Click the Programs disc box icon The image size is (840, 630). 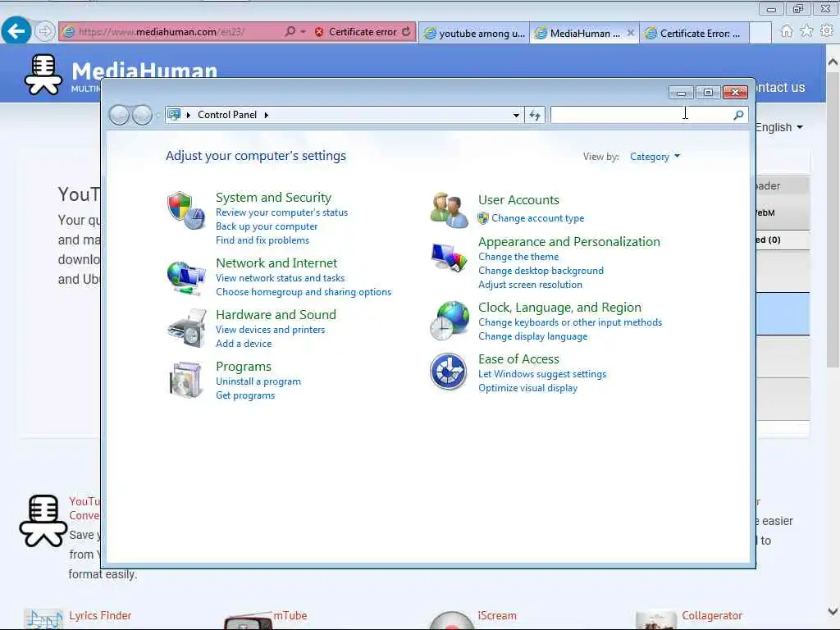(186, 380)
